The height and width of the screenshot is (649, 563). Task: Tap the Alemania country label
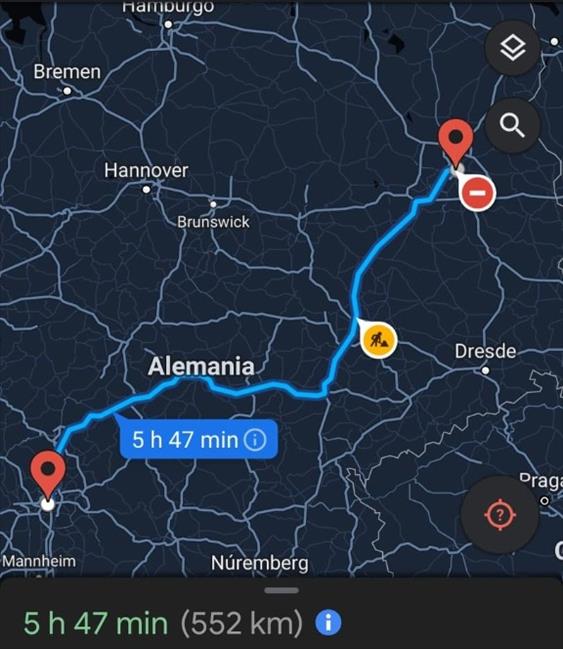pos(201,366)
